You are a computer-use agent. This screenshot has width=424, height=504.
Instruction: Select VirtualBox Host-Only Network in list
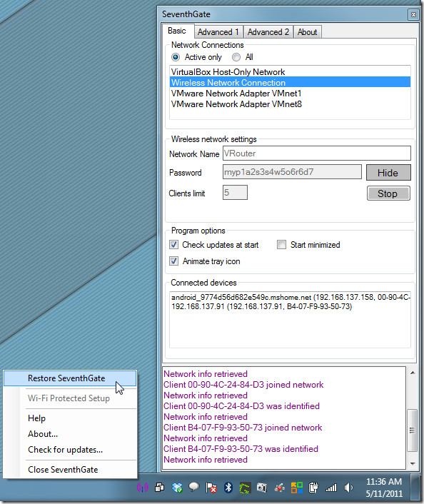click(x=290, y=72)
